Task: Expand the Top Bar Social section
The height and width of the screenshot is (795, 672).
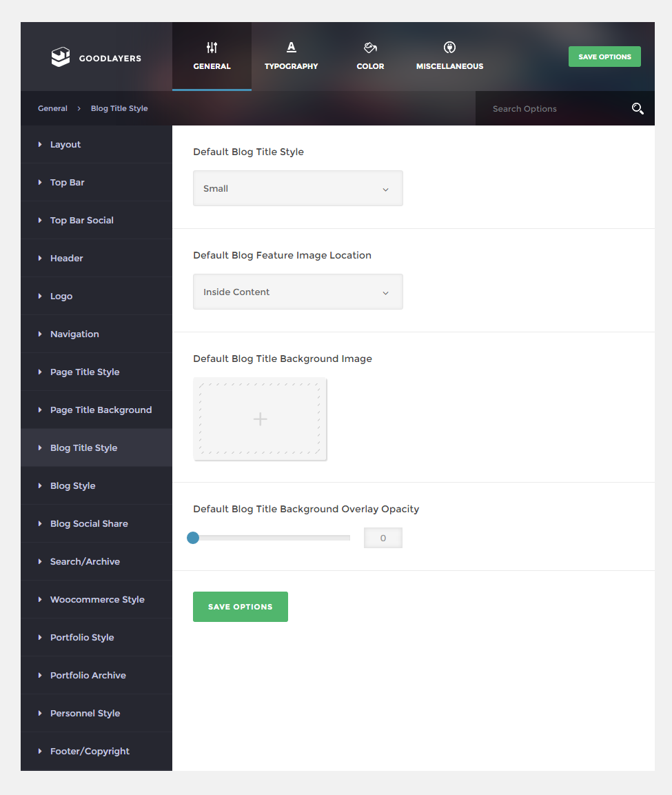Action: (x=96, y=220)
